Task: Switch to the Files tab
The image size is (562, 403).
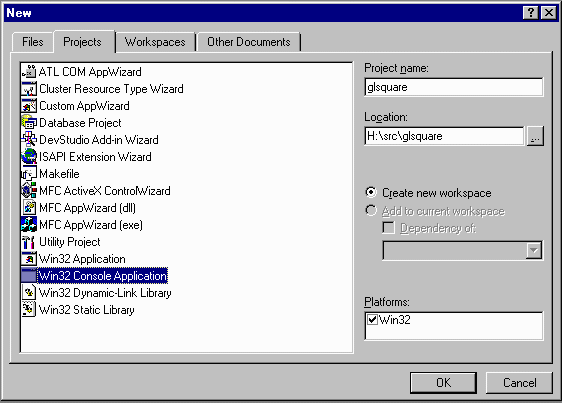Action: 33,42
